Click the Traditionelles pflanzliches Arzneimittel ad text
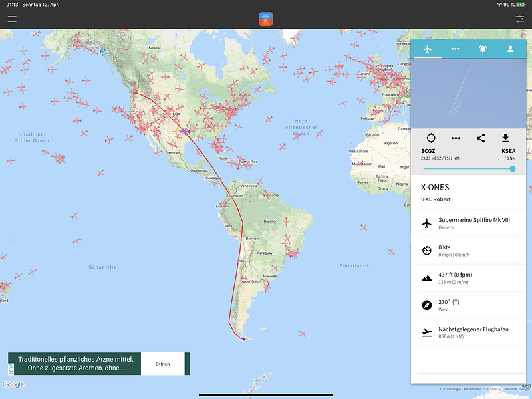Screen dimensions: 532x399 (75, 364)
